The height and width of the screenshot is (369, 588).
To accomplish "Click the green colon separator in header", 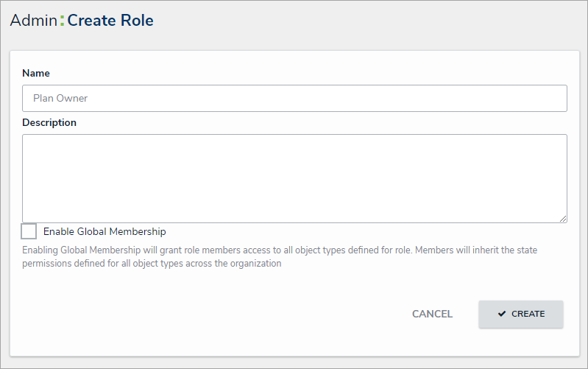I will coord(62,21).
